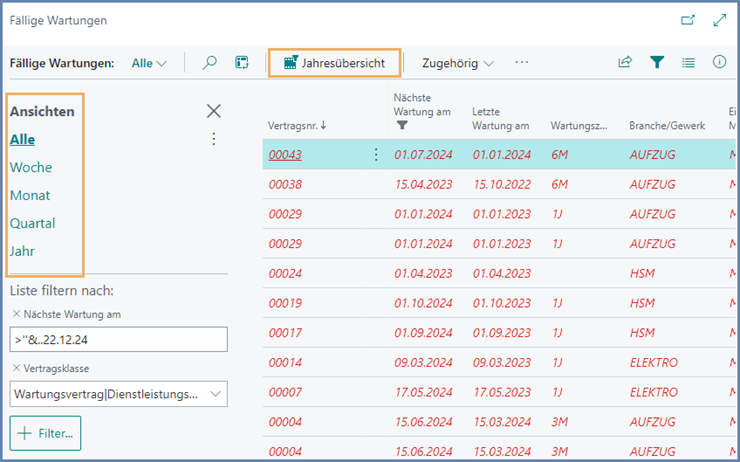The width and height of the screenshot is (740, 462).
Task: Toggle the filter pane funnel icon
Action: click(x=657, y=62)
